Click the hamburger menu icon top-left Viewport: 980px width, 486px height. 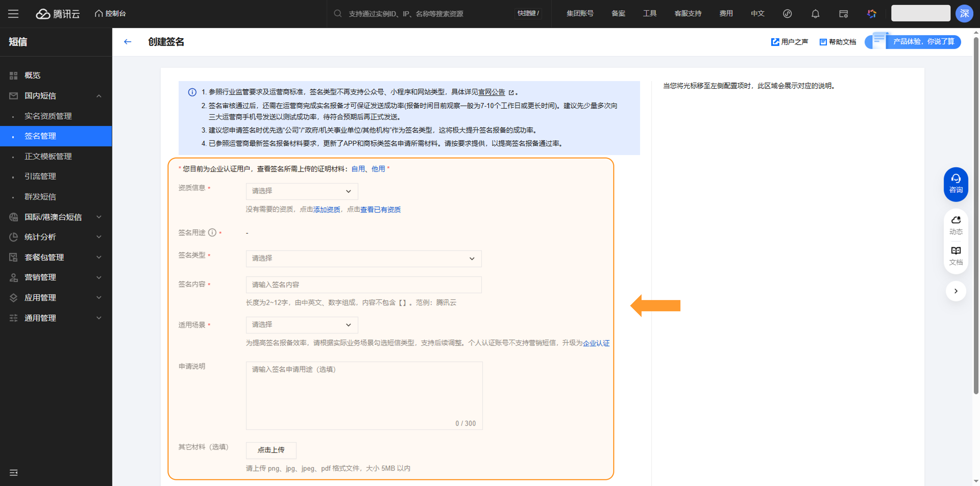[x=13, y=14]
